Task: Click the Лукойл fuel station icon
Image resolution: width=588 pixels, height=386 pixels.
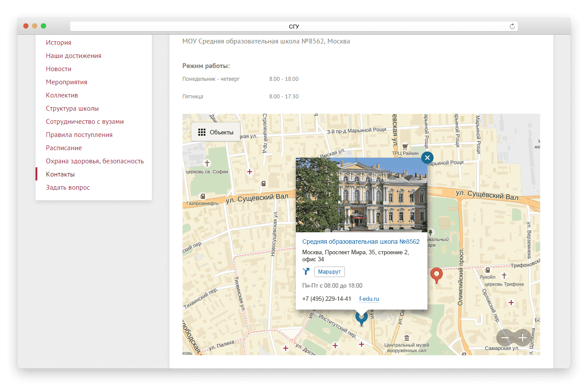Action: coord(488,270)
